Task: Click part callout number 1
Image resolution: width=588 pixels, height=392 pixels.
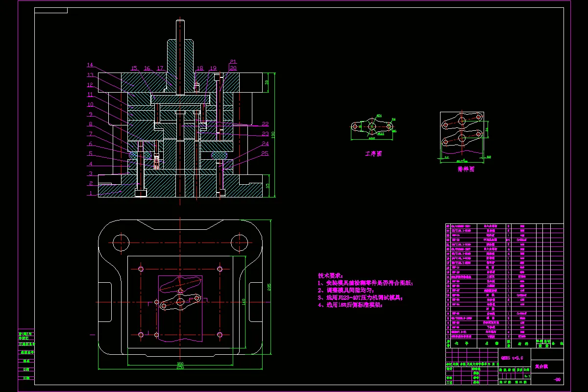Action: tap(91, 193)
